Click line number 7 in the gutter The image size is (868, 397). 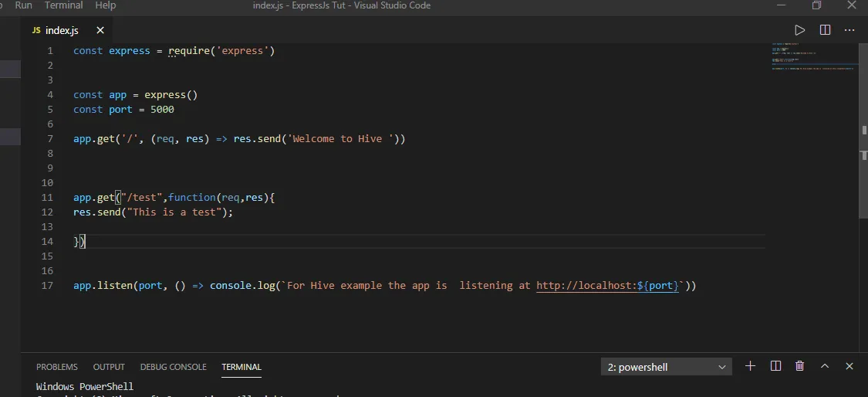coord(50,138)
